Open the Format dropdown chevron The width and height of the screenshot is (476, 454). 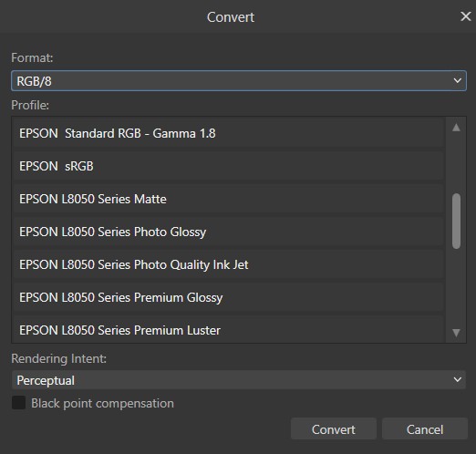457,81
